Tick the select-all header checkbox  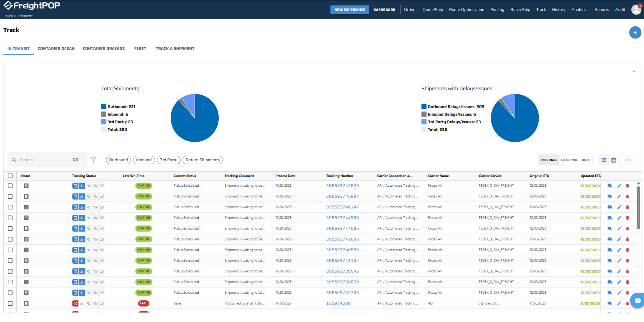[x=10, y=176]
